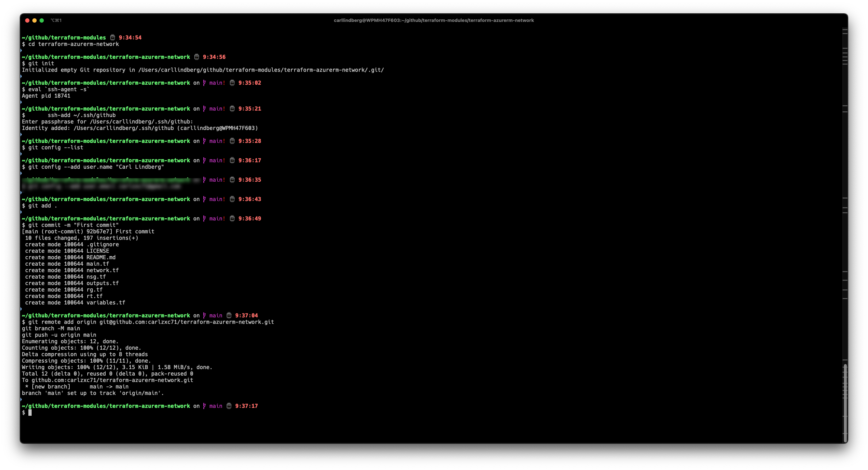Screen dimensions: 868x470
Task: Click the window title showing carllindberg@WPMH47F603 path
Action: (x=434, y=20)
